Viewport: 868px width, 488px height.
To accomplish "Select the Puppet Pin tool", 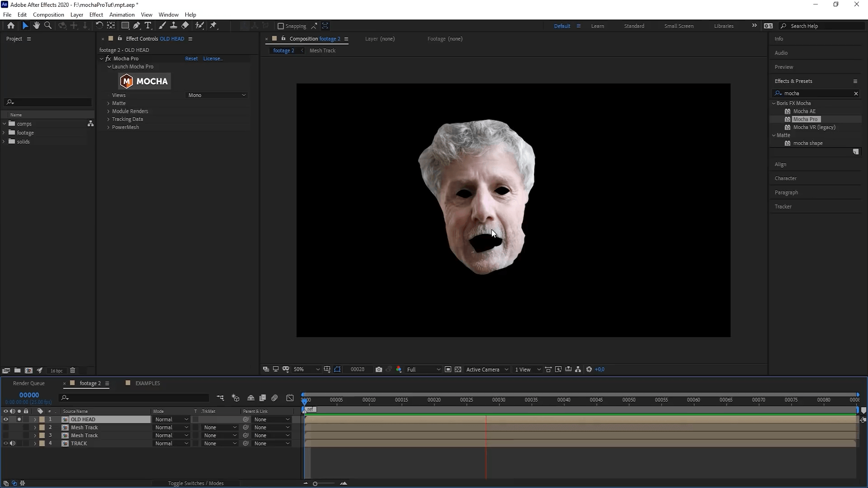I will pos(213,26).
